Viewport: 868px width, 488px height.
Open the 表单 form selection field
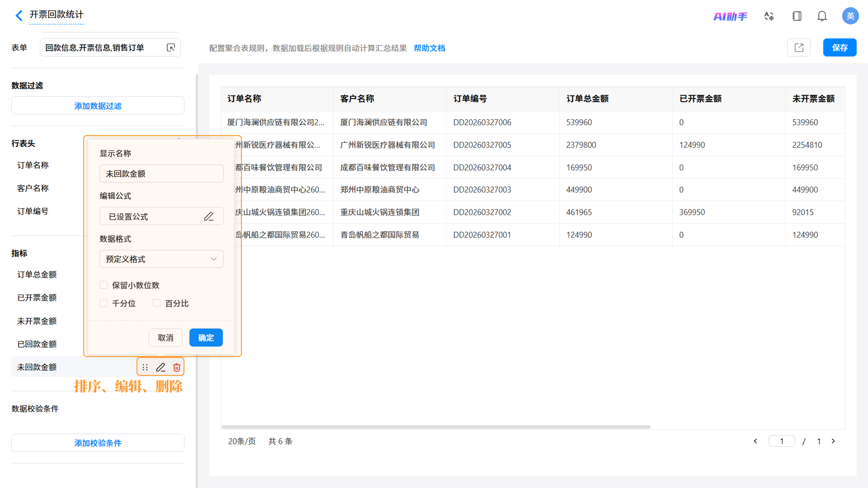pos(110,47)
